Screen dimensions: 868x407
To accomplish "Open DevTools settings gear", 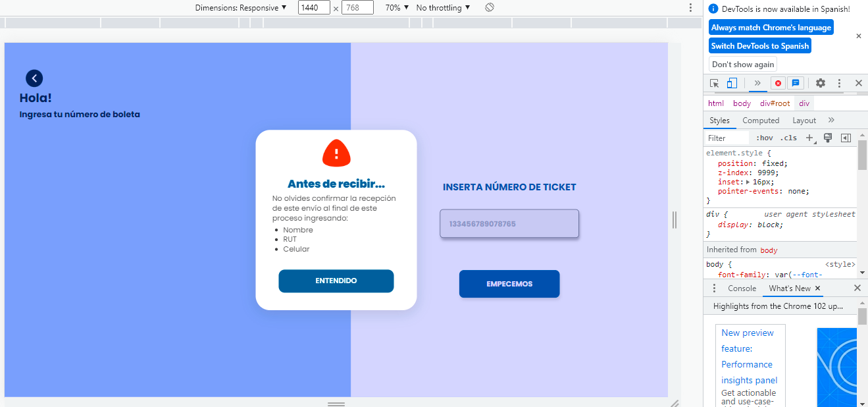I will 820,83.
